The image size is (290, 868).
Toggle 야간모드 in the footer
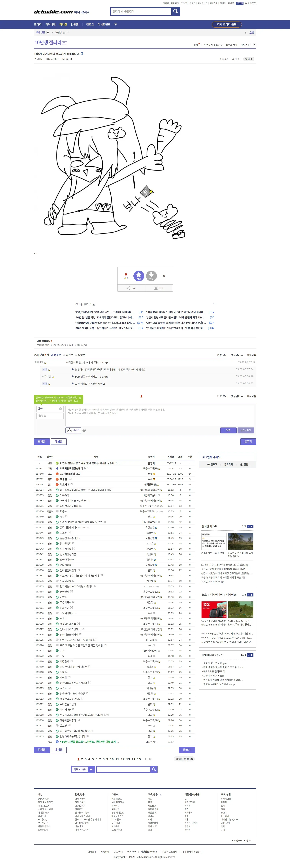click(x=237, y=841)
